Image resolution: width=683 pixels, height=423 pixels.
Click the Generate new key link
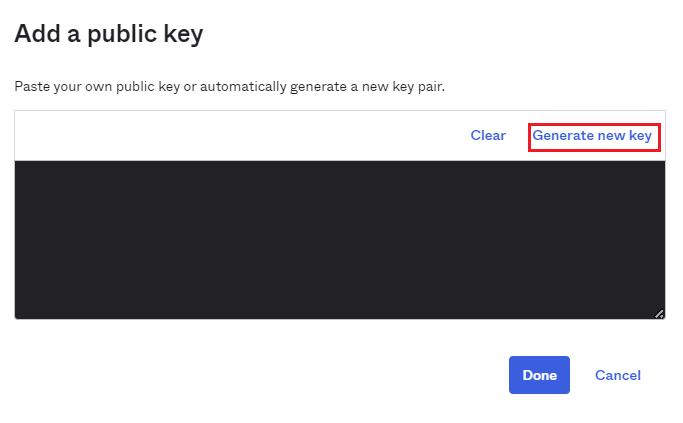pyautogui.click(x=592, y=136)
